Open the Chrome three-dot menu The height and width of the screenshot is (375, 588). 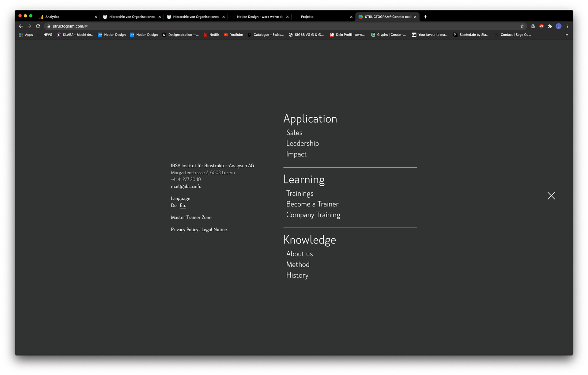567,26
